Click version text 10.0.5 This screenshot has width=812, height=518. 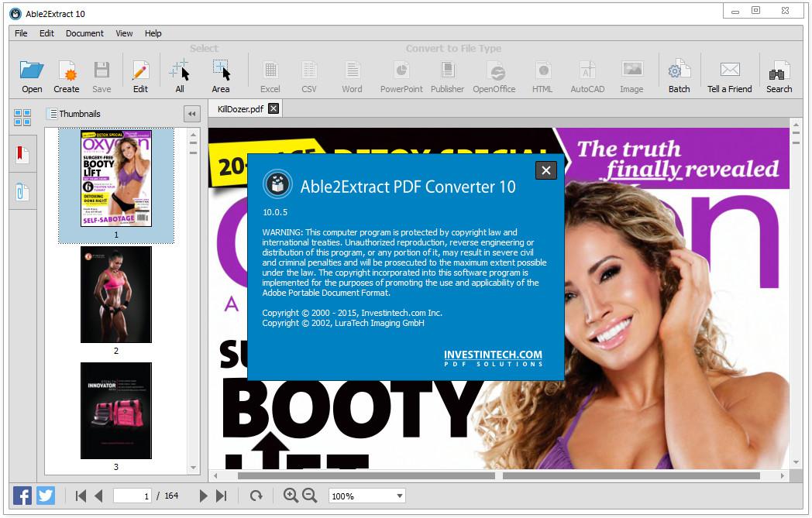click(x=275, y=212)
